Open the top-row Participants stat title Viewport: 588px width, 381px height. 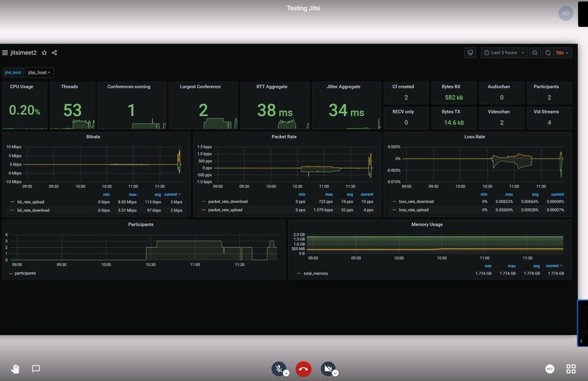[x=546, y=87]
